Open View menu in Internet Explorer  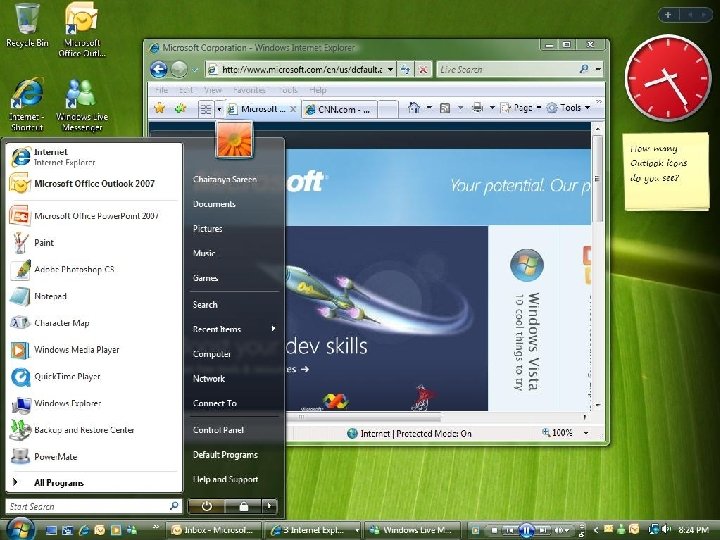[213, 90]
